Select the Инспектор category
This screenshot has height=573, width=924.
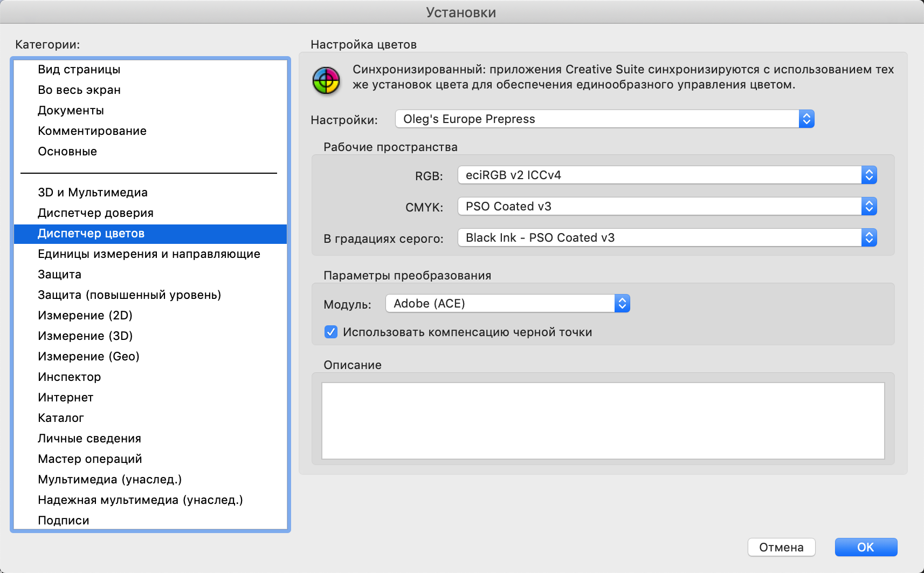point(150,377)
